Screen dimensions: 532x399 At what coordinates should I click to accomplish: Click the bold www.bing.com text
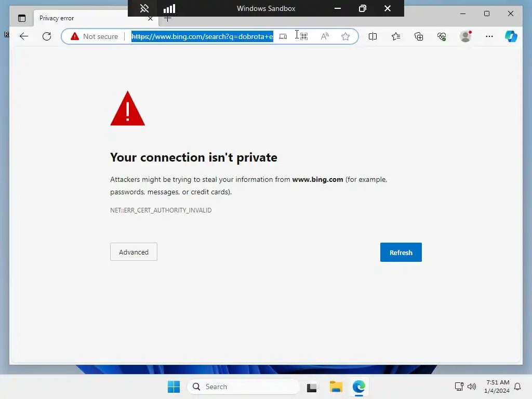click(x=317, y=179)
